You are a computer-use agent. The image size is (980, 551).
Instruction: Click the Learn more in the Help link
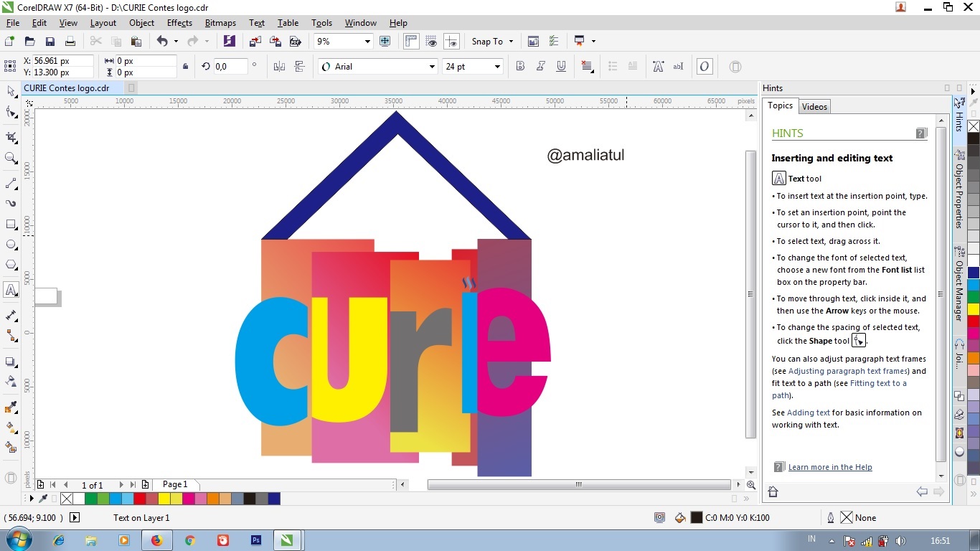click(830, 467)
